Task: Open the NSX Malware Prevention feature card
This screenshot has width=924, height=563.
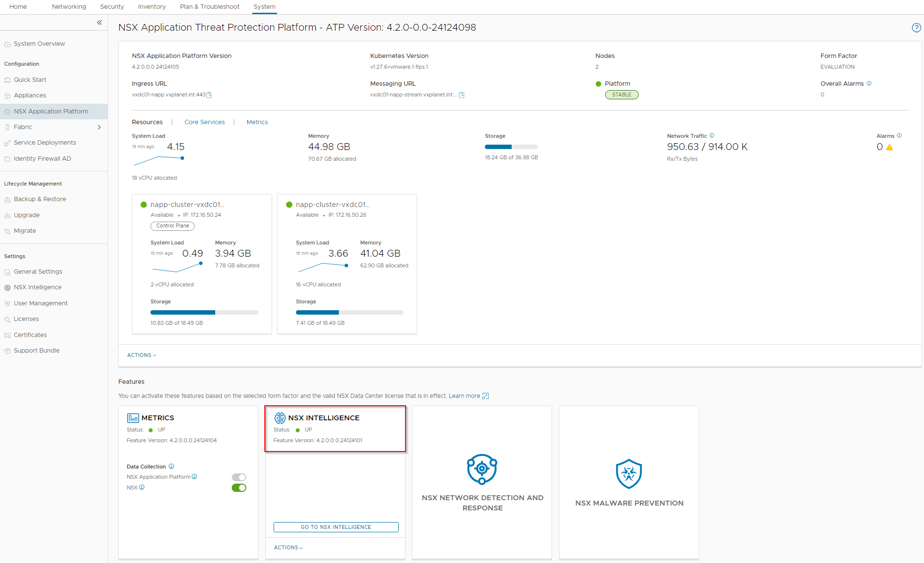Action: click(629, 482)
